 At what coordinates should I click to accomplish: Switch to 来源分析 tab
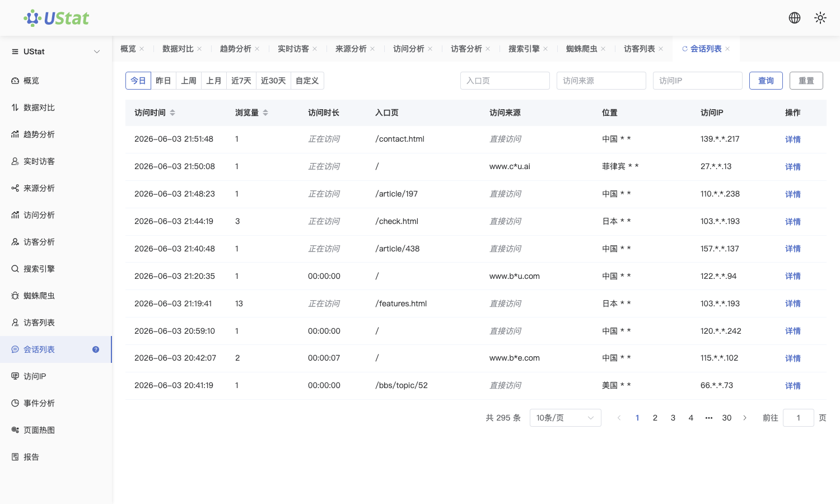[x=351, y=49]
